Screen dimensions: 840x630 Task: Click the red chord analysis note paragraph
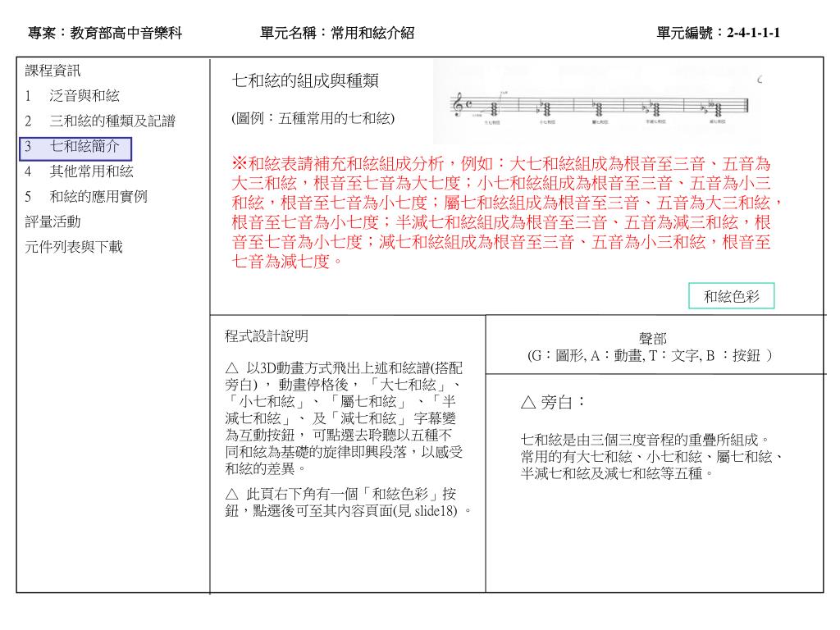pos(507,212)
